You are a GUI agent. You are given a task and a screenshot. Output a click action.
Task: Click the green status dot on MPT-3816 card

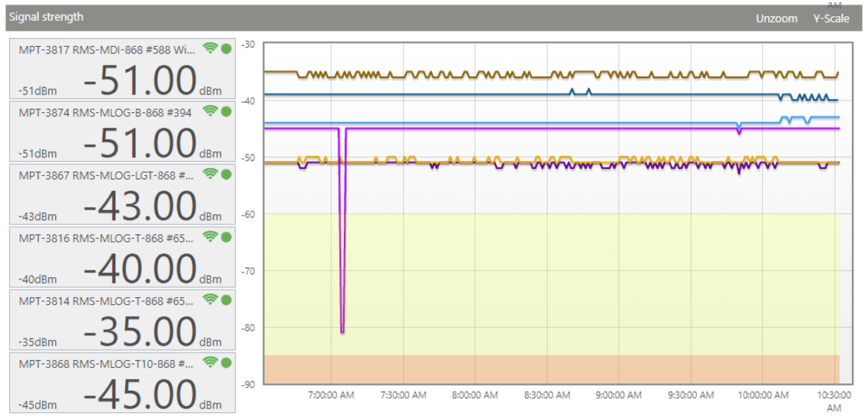tap(226, 237)
